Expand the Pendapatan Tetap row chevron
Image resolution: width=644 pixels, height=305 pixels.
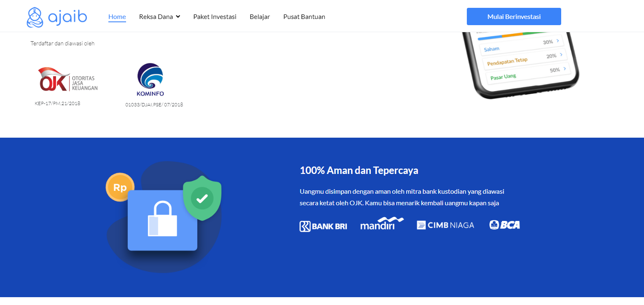point(561,54)
